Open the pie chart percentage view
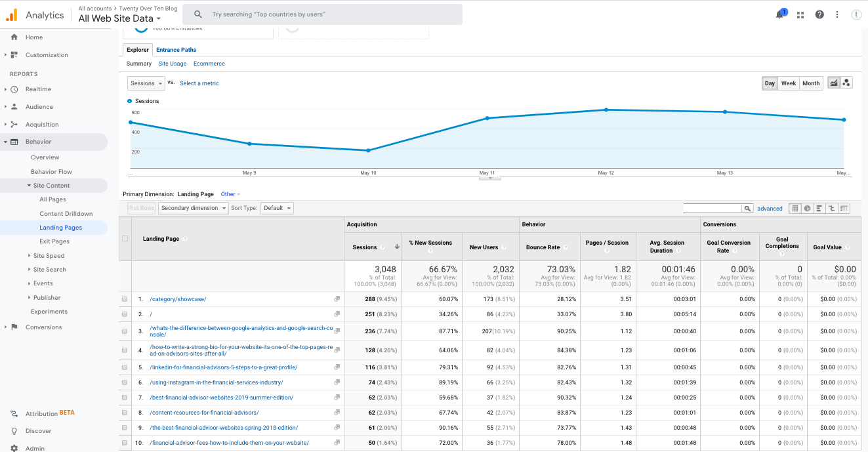The image size is (868, 452). (x=807, y=208)
